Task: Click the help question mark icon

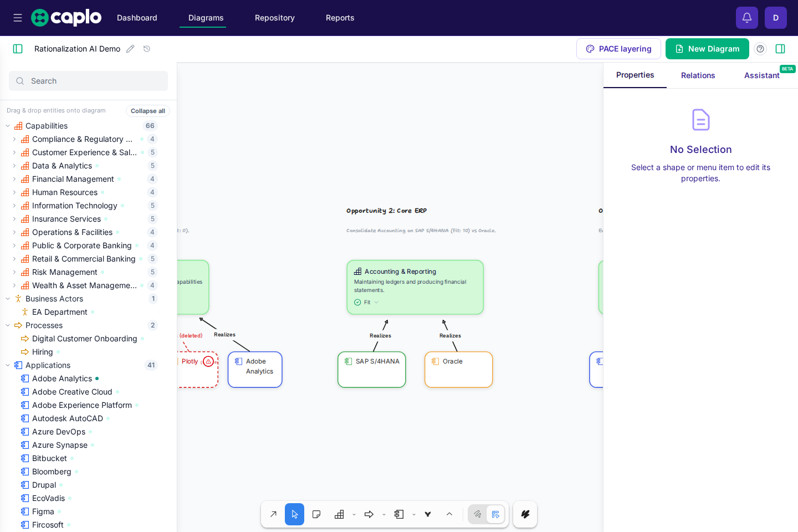Action: click(x=760, y=49)
